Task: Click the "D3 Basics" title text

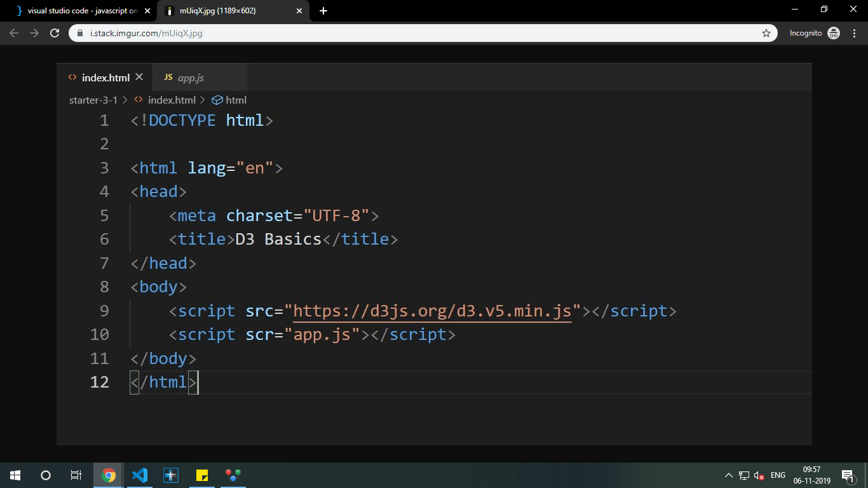Action: coord(278,239)
